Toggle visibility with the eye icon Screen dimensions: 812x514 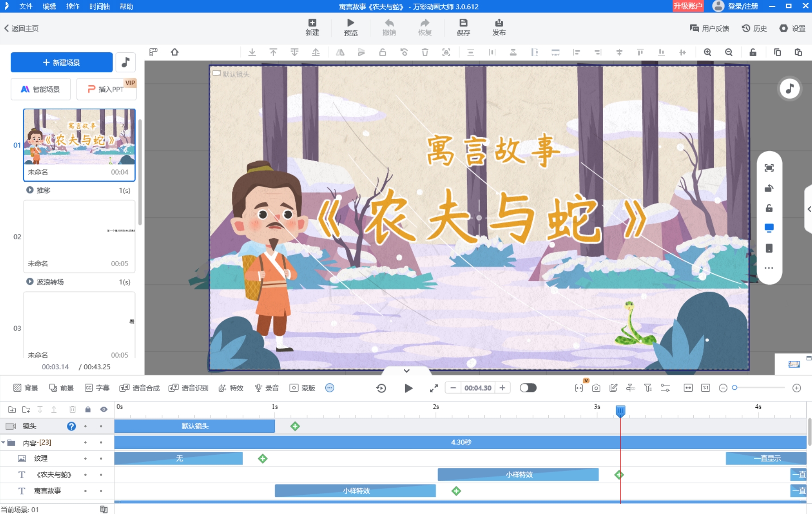pyautogui.click(x=103, y=409)
